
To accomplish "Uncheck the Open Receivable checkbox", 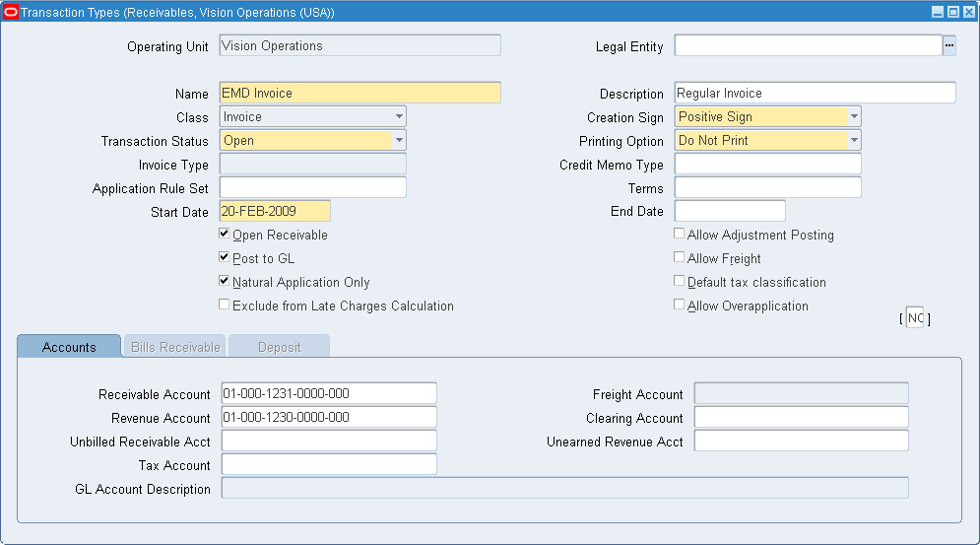I will click(224, 234).
